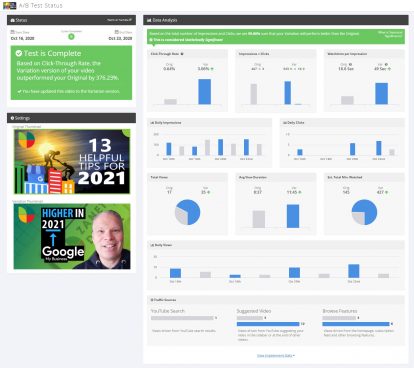
Task: Open the Original thumbnail '13 Helpful Tips for 2021'
Action: pyautogui.click(x=72, y=162)
